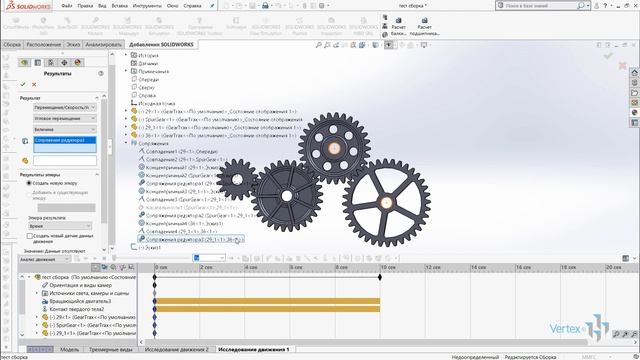This screenshot has height=360, width=640.
Task: Open the ConfigurationManager tab icon
Action: tap(51, 62)
